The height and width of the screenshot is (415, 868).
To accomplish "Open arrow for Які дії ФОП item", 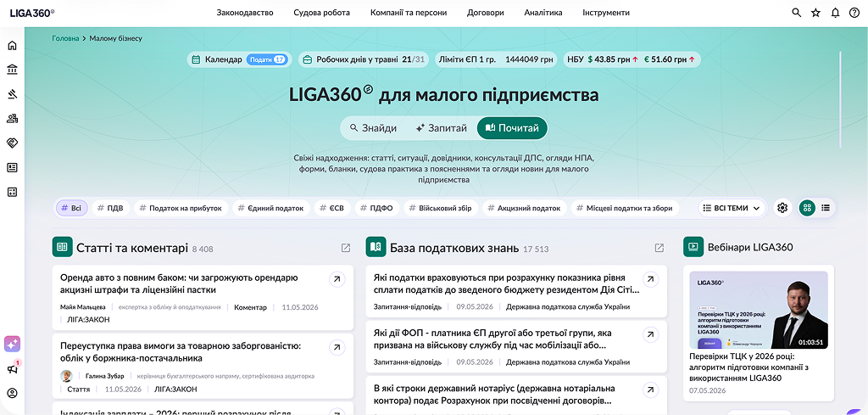I will point(650,334).
